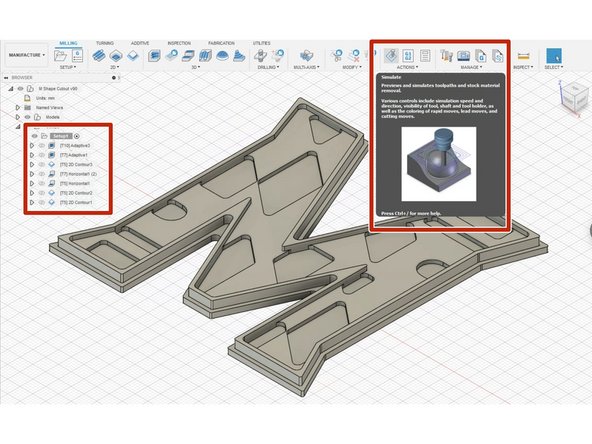Toggle the eye for 2D Contour2

[42, 193]
